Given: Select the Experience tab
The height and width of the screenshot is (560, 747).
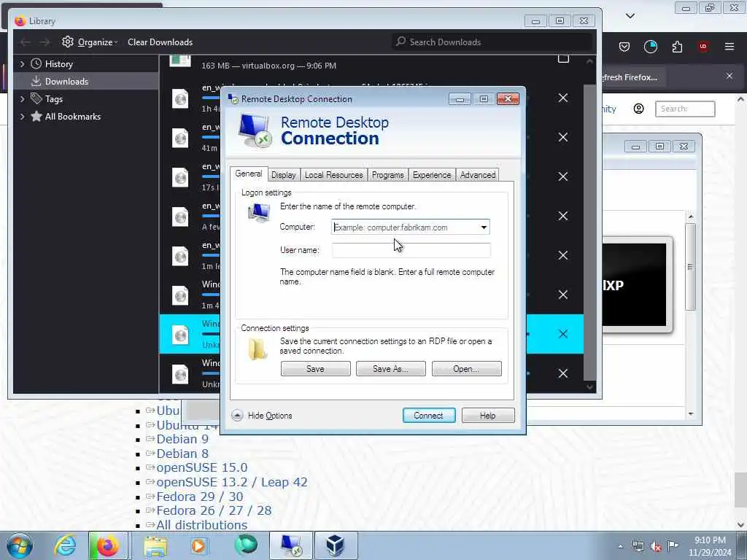Looking at the screenshot, I should 432,175.
